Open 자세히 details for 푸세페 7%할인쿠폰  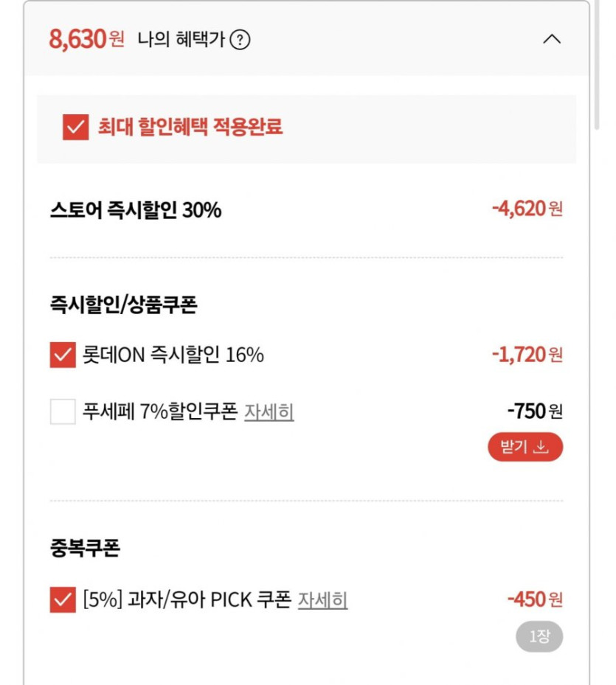[269, 411]
